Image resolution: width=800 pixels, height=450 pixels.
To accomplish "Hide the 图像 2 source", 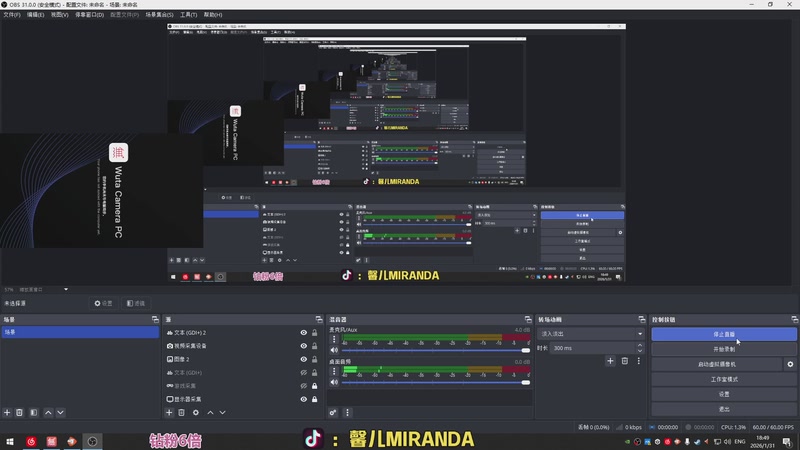I will (x=304, y=359).
